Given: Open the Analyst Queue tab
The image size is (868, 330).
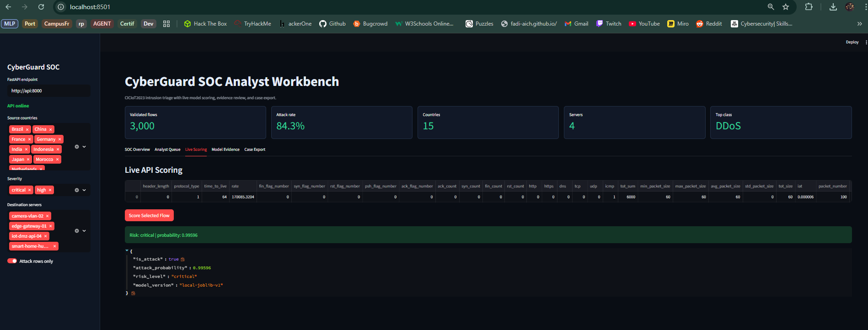Looking at the screenshot, I should click(167, 149).
